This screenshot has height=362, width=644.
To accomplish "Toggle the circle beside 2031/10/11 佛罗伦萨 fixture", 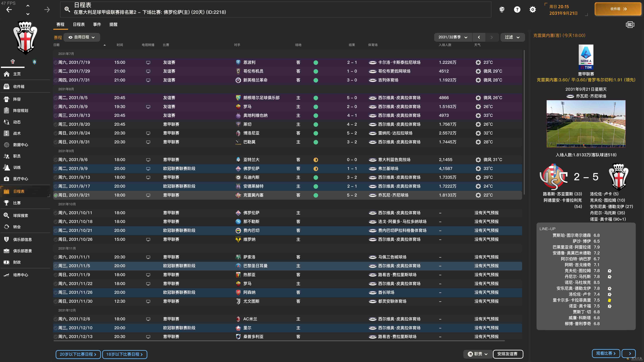I will 55,213.
